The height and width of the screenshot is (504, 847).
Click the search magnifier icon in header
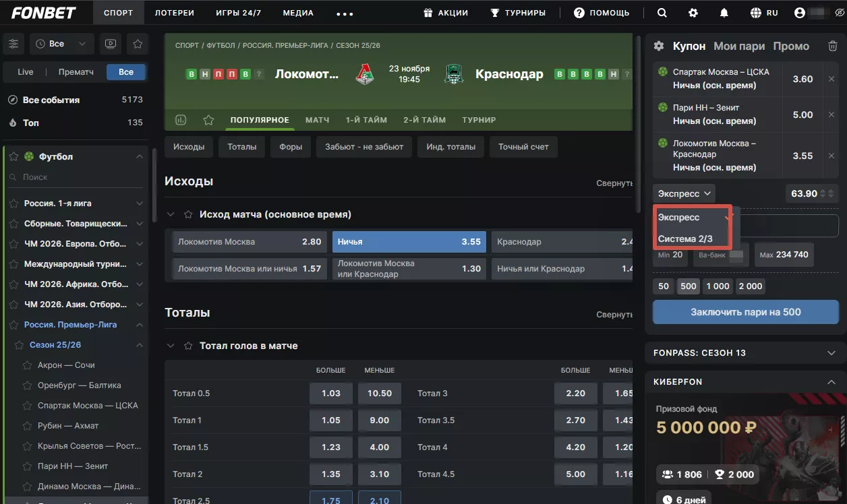pos(662,13)
